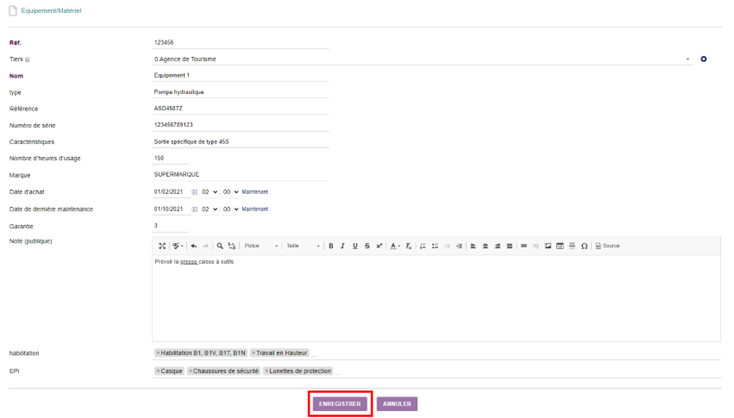
Task: Remove the Habilitation B1, B1V, B1T, B1N tag
Action: pyautogui.click(x=158, y=353)
